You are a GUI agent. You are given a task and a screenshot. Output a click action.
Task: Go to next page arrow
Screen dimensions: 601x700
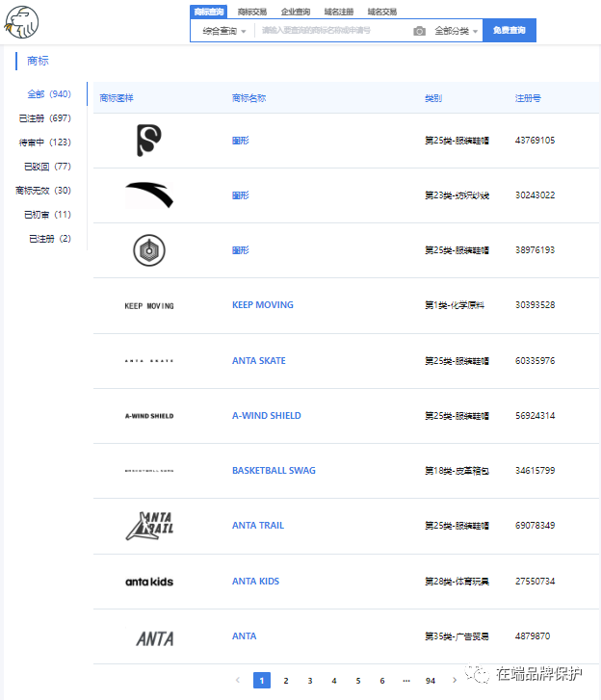click(454, 680)
